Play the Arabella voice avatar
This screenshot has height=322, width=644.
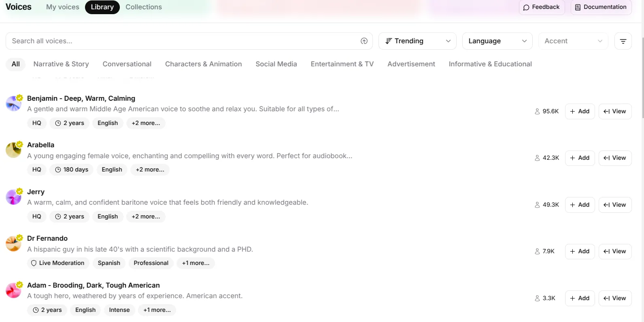(13, 150)
